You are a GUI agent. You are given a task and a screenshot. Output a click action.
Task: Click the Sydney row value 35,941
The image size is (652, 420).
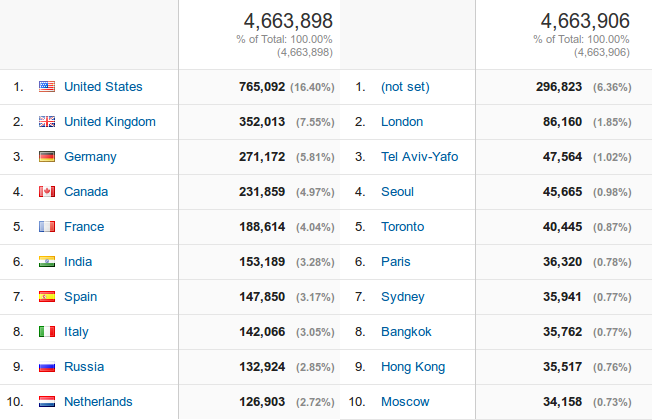(562, 297)
